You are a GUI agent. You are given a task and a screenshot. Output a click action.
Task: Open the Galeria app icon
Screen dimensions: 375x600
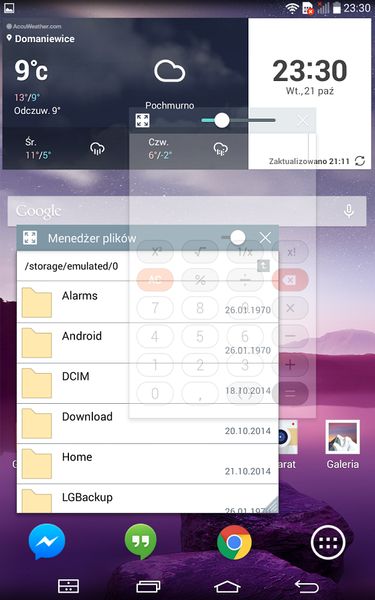(342, 445)
